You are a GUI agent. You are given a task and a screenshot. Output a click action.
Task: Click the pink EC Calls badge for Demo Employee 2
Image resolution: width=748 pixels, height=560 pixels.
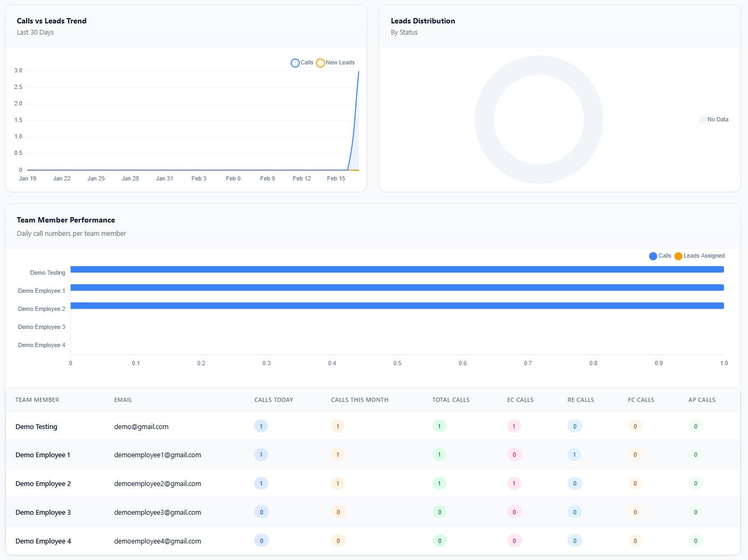point(514,483)
